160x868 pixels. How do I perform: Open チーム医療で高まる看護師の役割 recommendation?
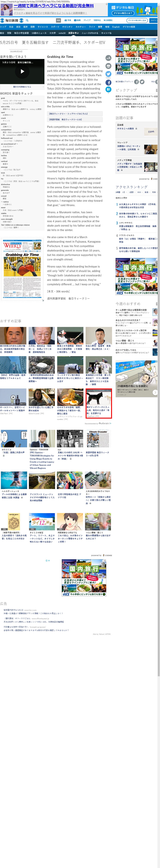pos(136,312)
